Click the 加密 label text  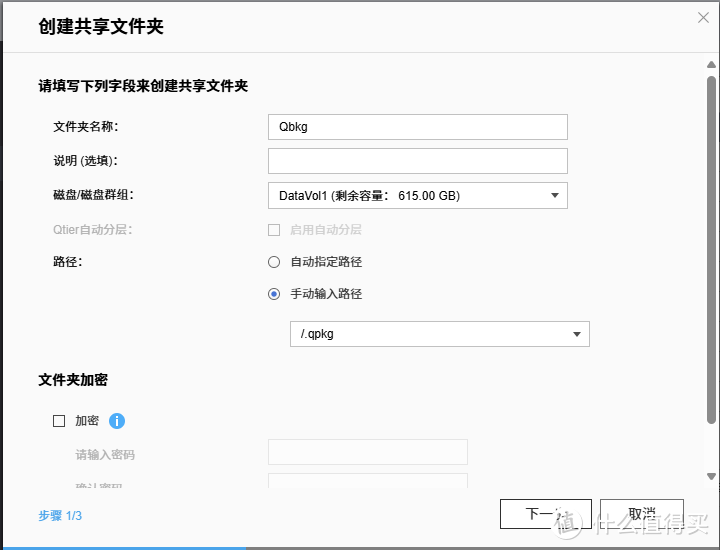pyautogui.click(x=87, y=421)
